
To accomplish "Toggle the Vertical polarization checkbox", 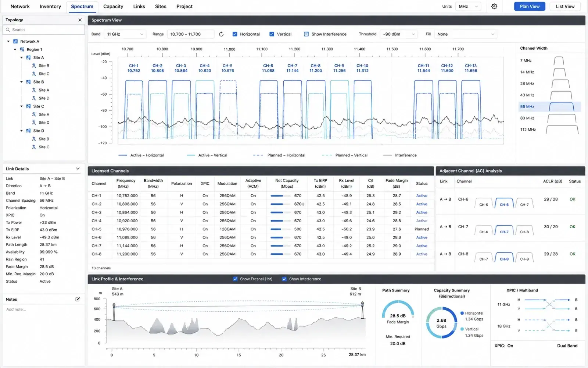I will [x=272, y=34].
